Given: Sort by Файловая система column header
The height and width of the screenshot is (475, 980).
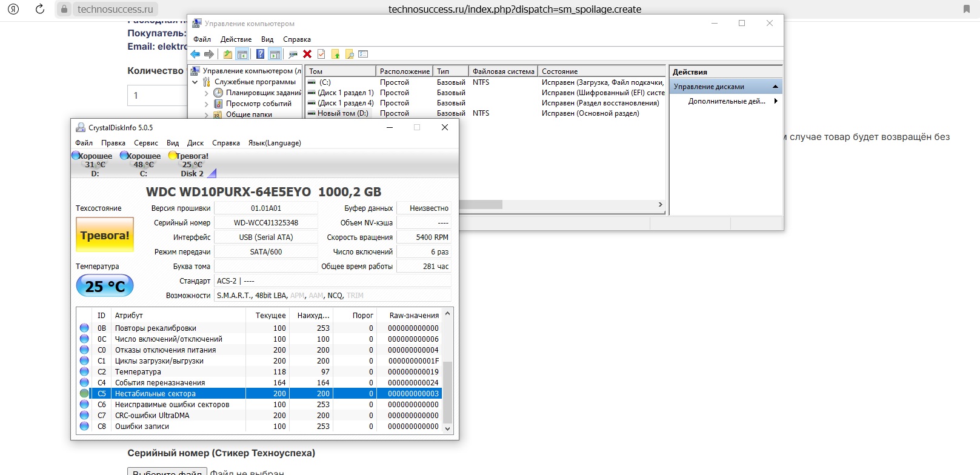Looking at the screenshot, I should [x=503, y=71].
